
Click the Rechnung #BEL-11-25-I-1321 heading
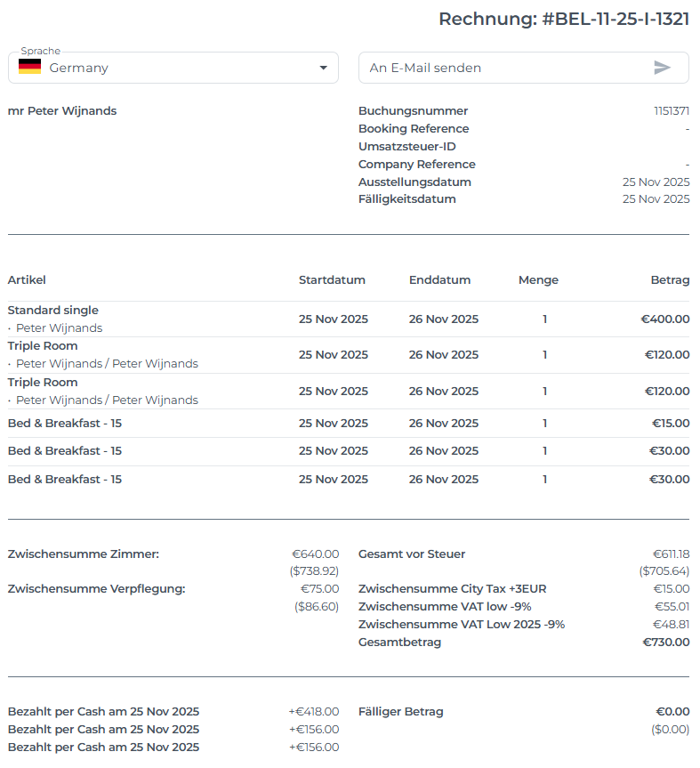(564, 20)
